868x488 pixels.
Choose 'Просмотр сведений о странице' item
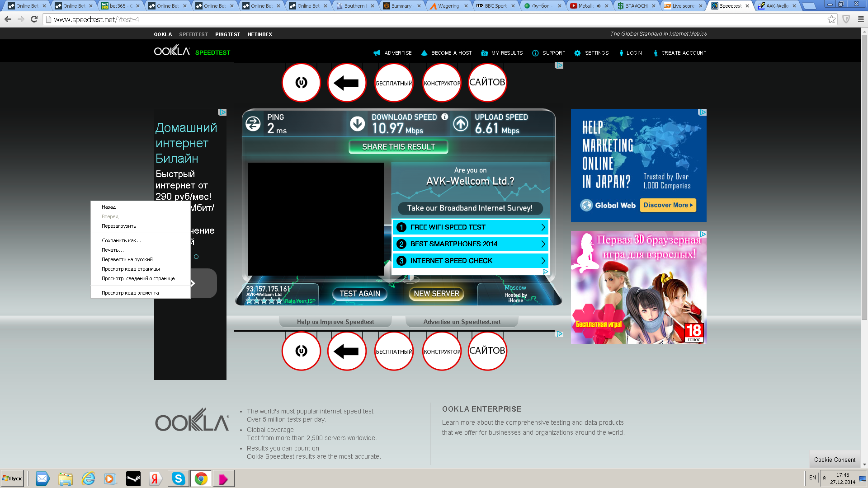point(140,278)
